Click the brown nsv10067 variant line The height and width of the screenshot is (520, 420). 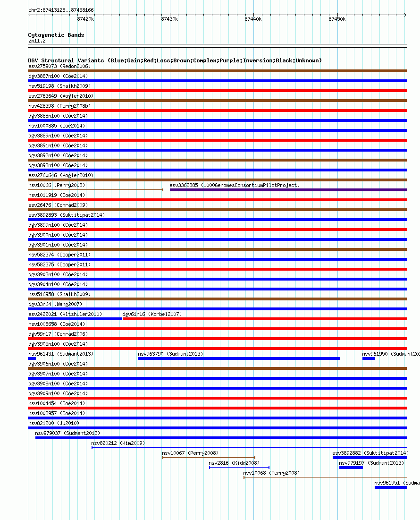click(209, 458)
